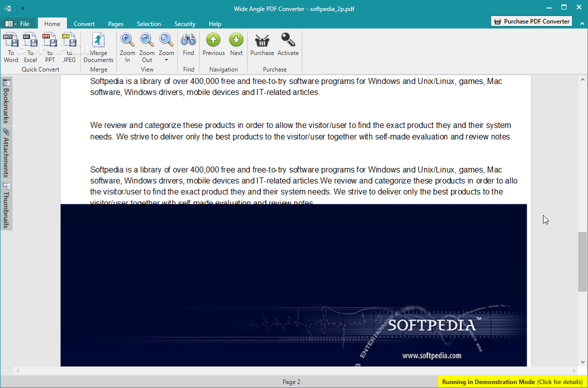Click the horizontal scrollbar right arrow
This screenshot has width=588, height=388.
tap(574, 370)
